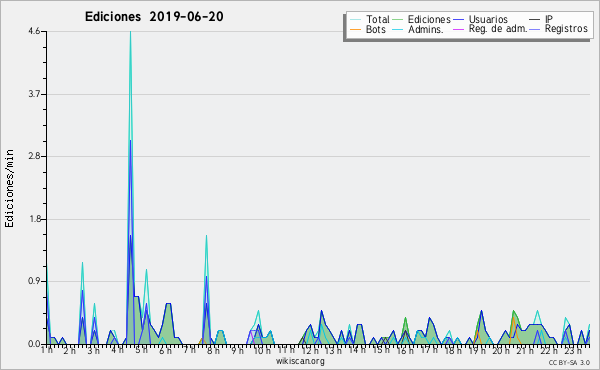Click the 'Reg. de adm.' legend label
The height and width of the screenshot is (370, 600).
click(498, 29)
